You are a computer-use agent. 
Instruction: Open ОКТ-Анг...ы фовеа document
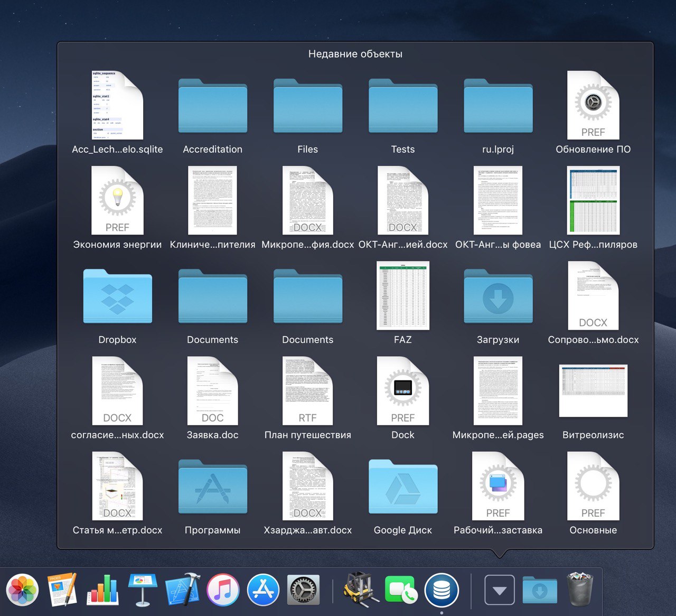[x=497, y=200]
